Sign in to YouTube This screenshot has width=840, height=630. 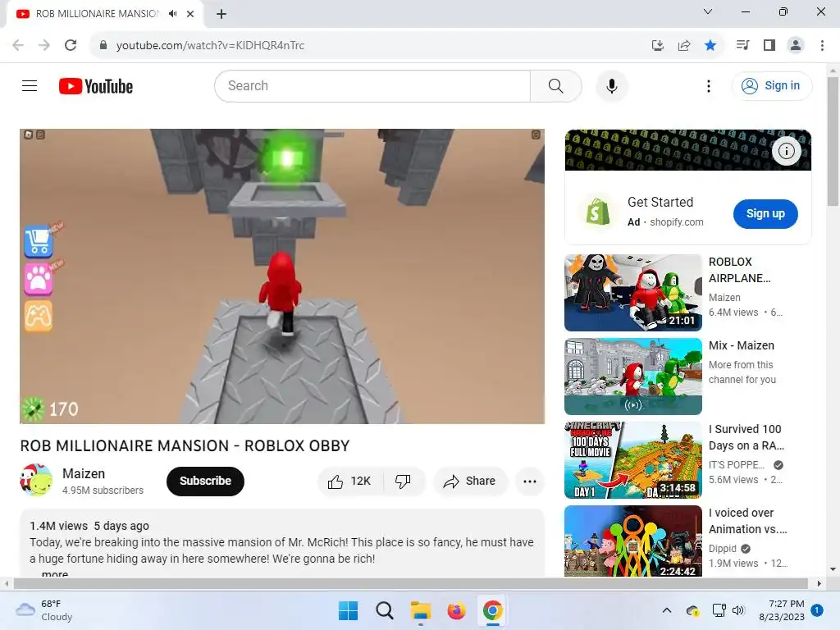point(771,85)
